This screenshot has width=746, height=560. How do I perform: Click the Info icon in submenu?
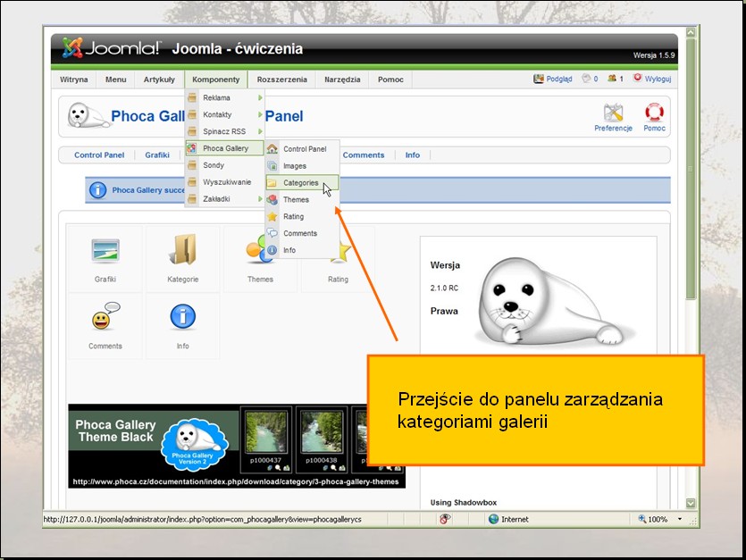click(x=272, y=250)
